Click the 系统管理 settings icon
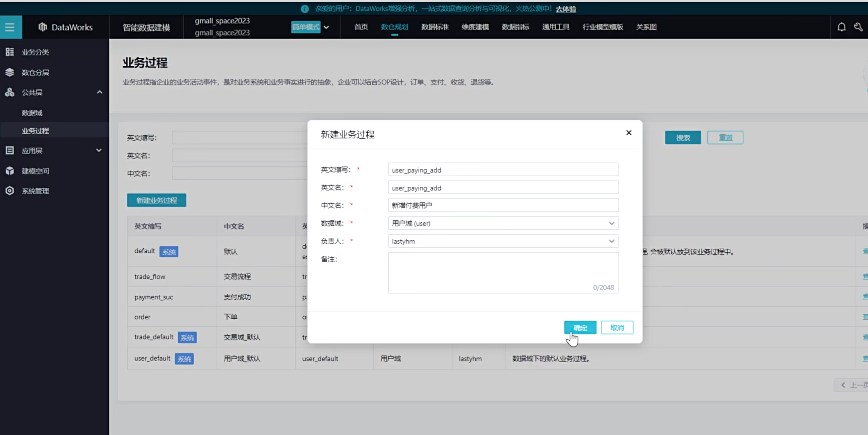Image resolution: width=868 pixels, height=435 pixels. (x=10, y=191)
